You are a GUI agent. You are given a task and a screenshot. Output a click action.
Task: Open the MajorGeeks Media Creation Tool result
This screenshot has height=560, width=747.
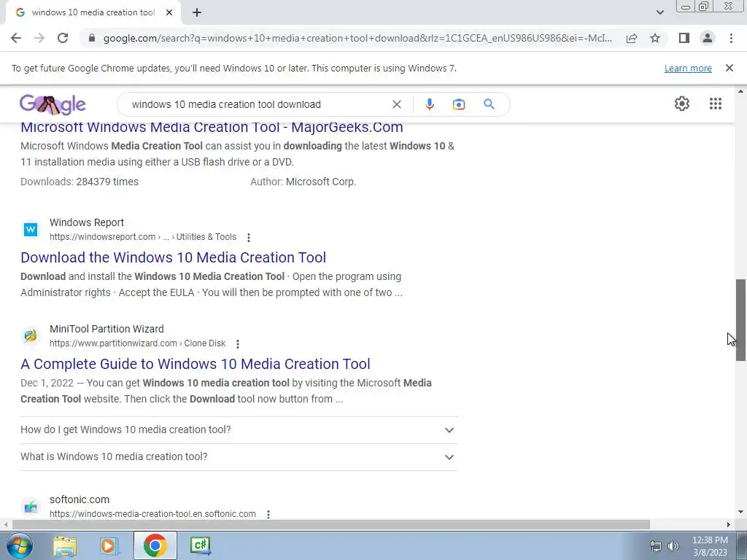(212, 127)
